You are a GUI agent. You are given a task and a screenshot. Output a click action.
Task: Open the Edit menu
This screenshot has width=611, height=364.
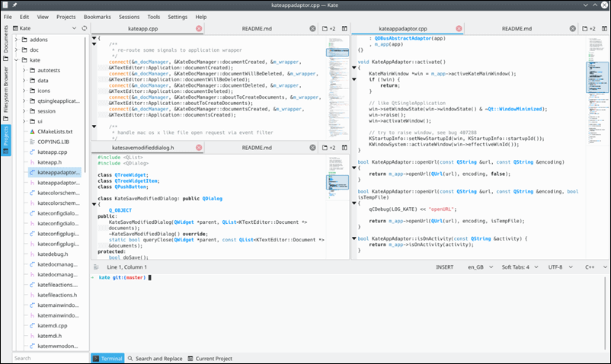[x=24, y=17]
